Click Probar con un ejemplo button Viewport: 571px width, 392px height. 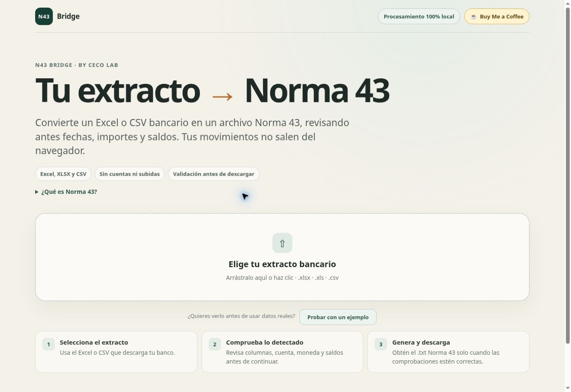[x=338, y=317]
